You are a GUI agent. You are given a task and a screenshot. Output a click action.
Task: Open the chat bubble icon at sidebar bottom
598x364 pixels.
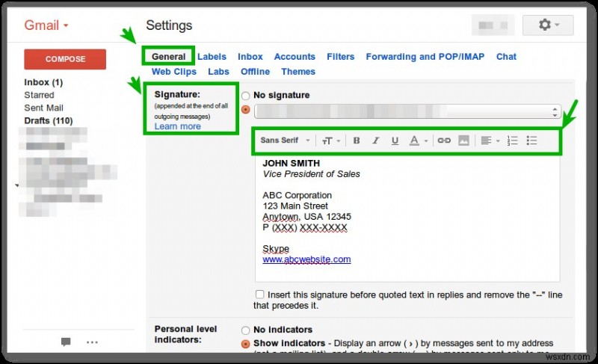click(66, 342)
